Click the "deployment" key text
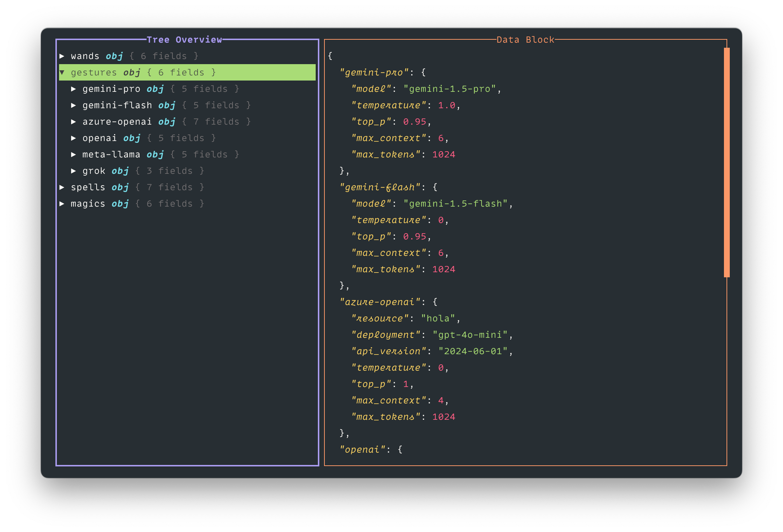This screenshot has width=783, height=532. 386,335
